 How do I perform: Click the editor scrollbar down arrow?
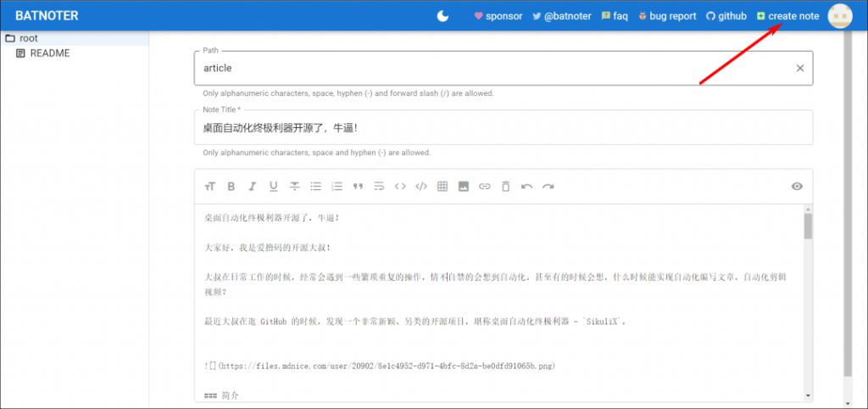click(x=808, y=395)
